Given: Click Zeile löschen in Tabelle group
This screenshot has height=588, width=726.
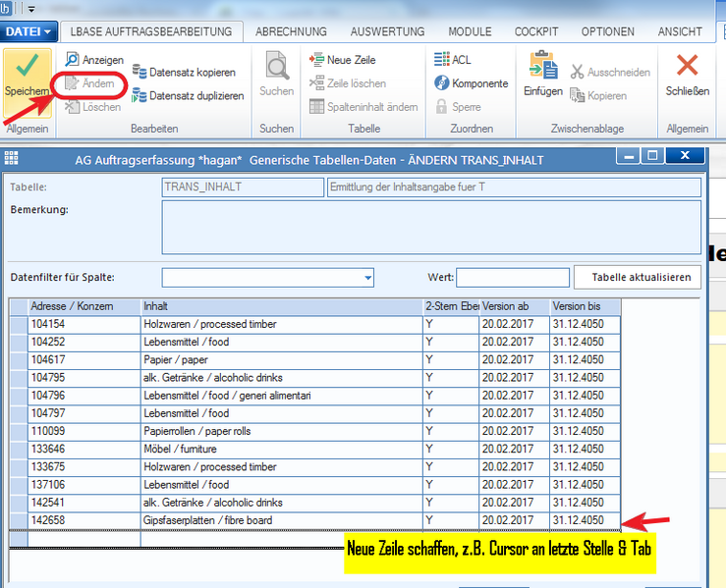Looking at the screenshot, I should pos(347,83).
